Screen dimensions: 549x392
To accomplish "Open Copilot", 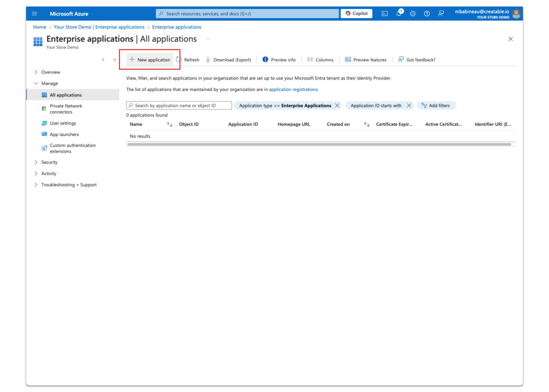I will point(356,13).
